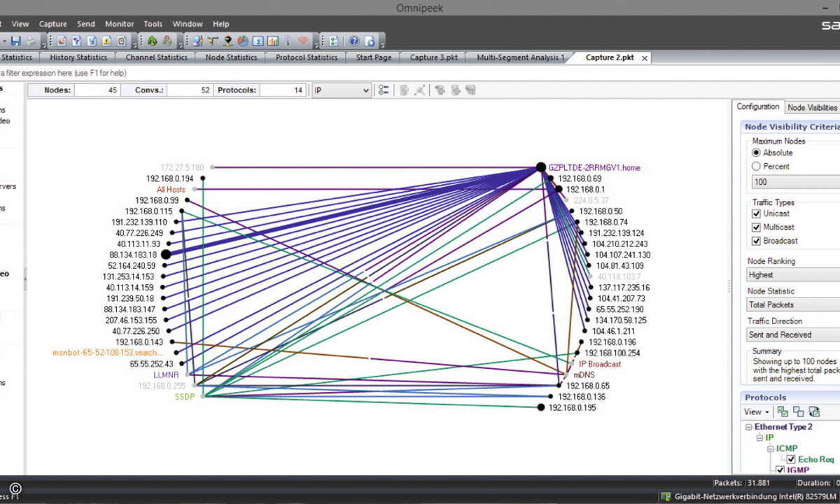Click the wireless signal toolbar icon
840x504 pixels.
(x=303, y=41)
